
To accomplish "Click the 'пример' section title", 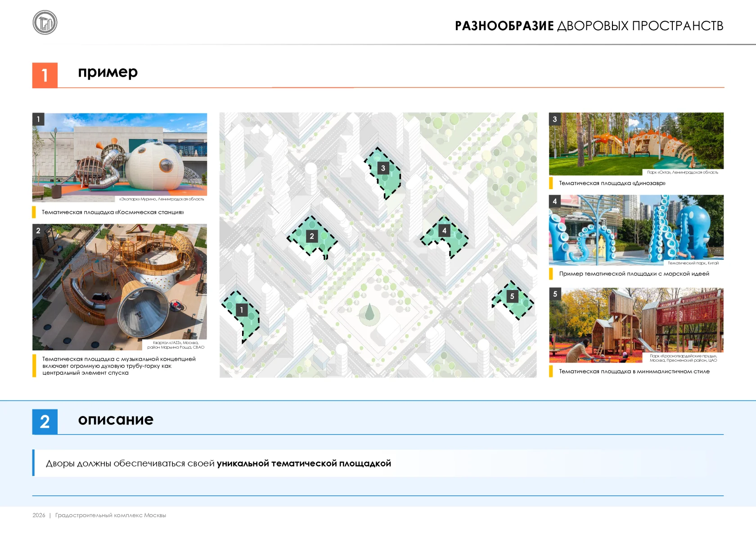I will click(x=108, y=72).
